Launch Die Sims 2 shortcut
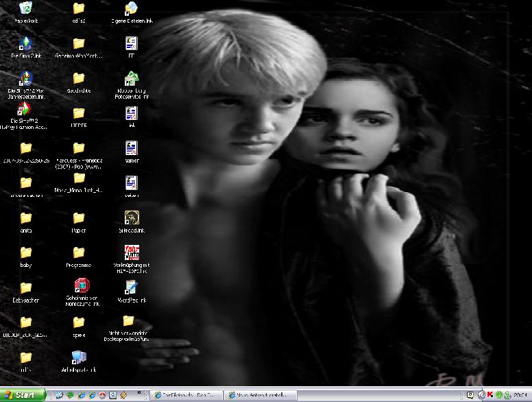The height and width of the screenshot is (402, 532). (x=26, y=44)
